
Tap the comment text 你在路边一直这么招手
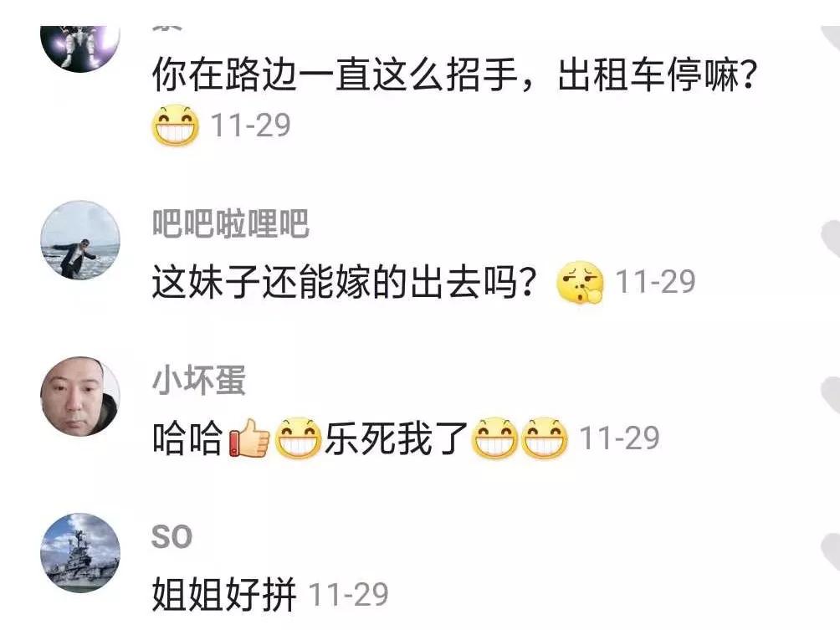[335, 74]
